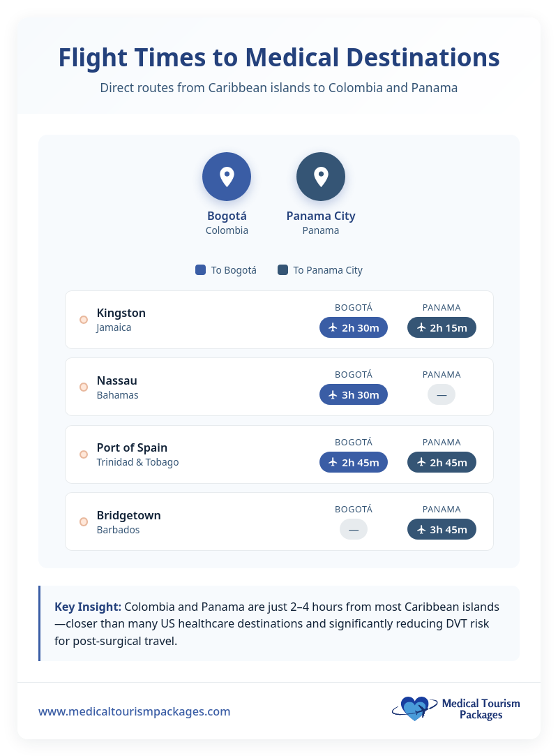Click the Panama City location pin icon
The width and height of the screenshot is (558, 756).
(x=321, y=177)
